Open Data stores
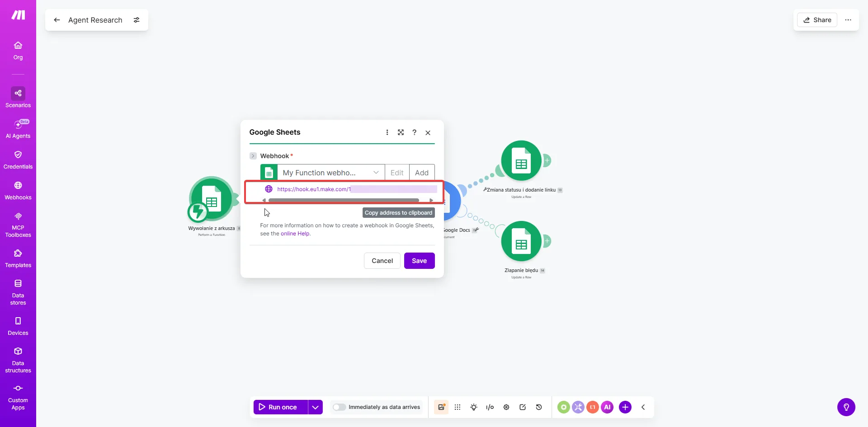Image resolution: width=868 pixels, height=427 pixels. click(18, 292)
